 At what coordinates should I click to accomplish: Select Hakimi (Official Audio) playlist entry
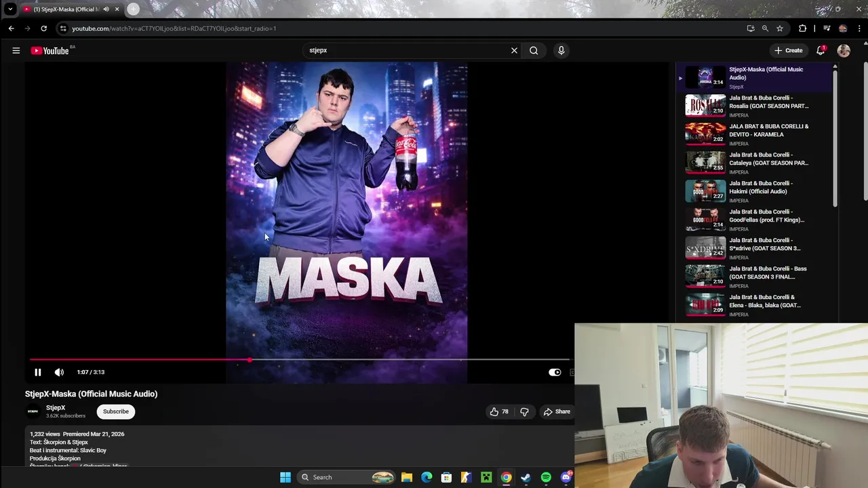755,191
